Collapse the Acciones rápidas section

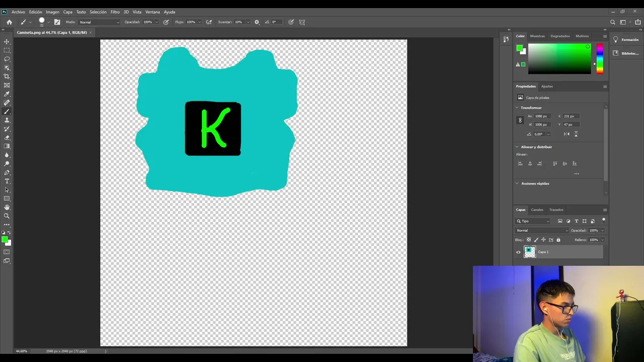coord(517,184)
